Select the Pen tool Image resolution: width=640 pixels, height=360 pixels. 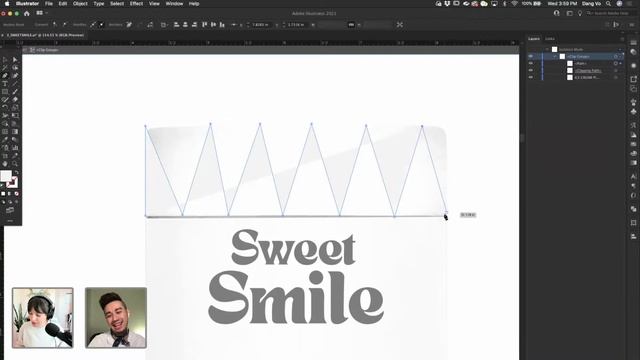5,76
